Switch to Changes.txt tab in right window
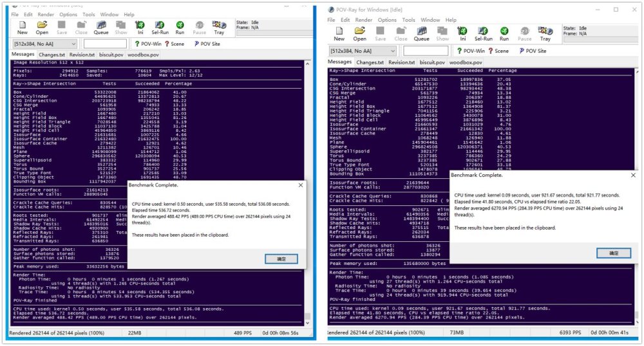This screenshot has height=346, width=644. 370,62
